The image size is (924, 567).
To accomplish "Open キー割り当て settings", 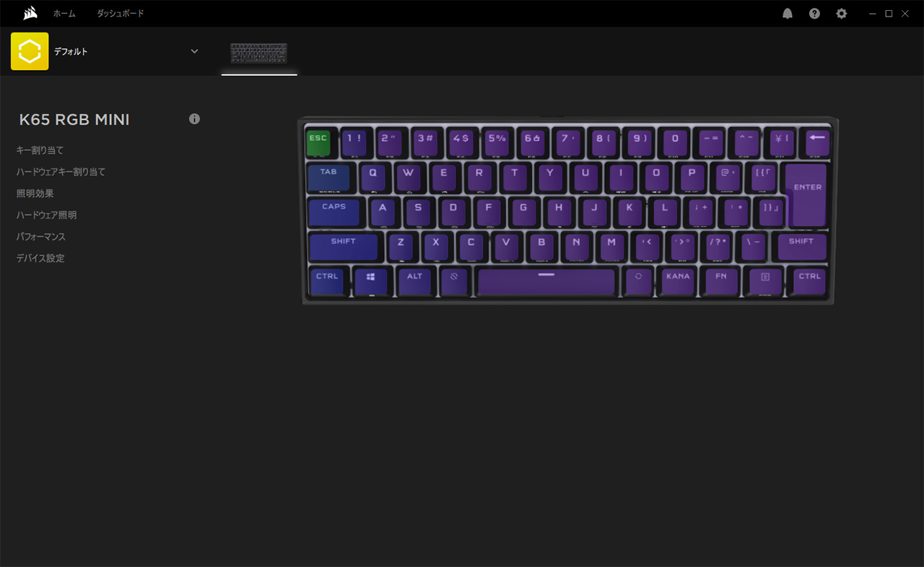I will tap(40, 150).
